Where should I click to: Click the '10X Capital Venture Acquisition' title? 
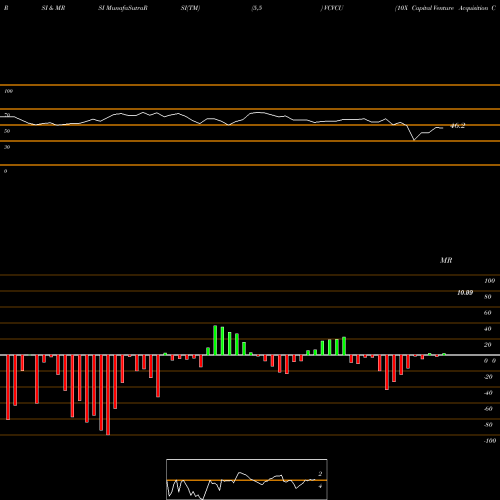coord(442,8)
